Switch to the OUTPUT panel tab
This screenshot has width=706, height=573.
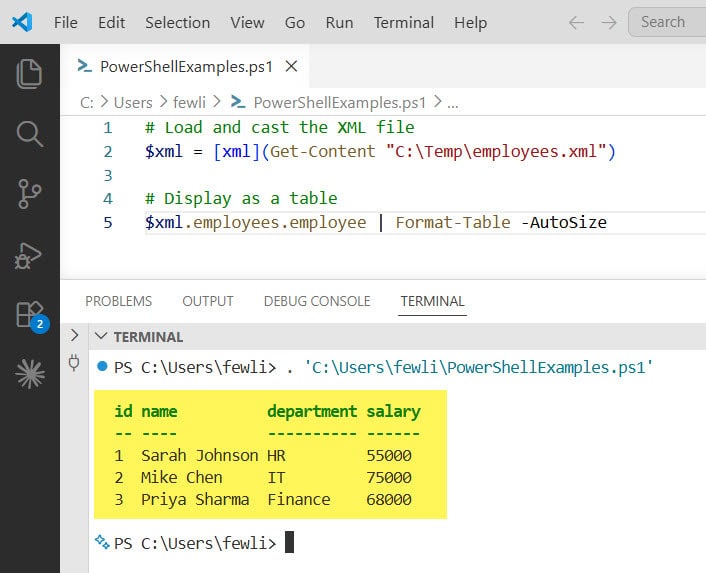(208, 301)
